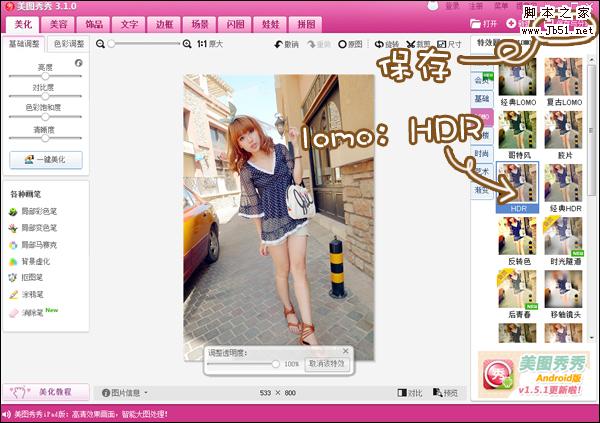600x423 pixels.
Task: Reset adjustments with the round arrow beside 亮度
Action: point(78,63)
